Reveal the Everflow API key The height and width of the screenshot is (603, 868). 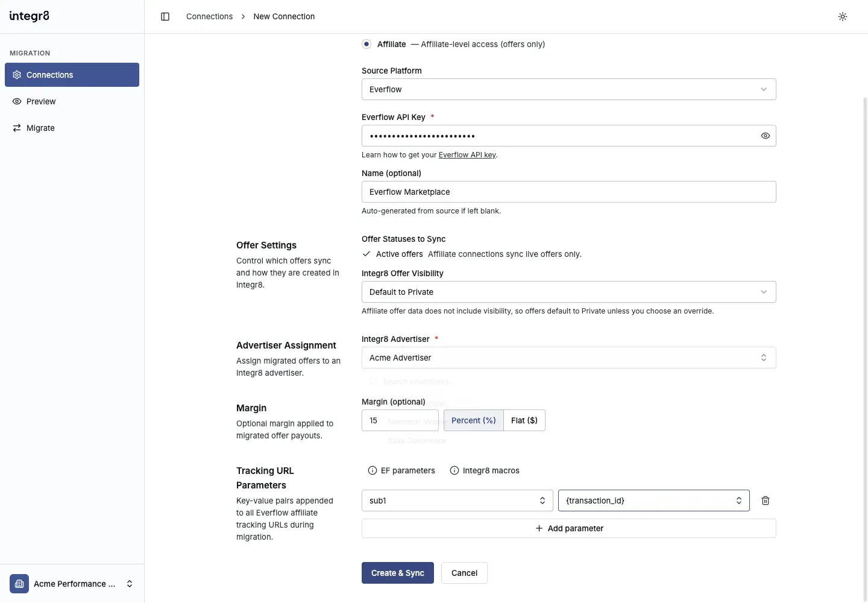tap(766, 136)
